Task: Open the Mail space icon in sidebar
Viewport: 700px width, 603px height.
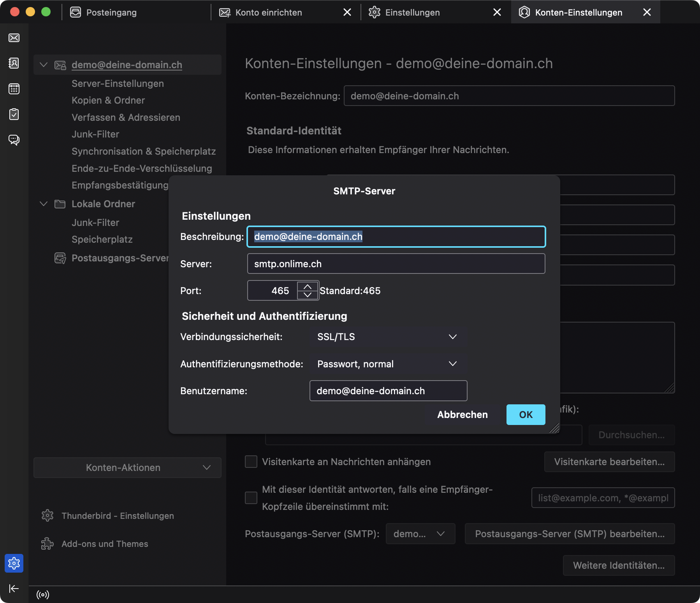Action: click(14, 38)
